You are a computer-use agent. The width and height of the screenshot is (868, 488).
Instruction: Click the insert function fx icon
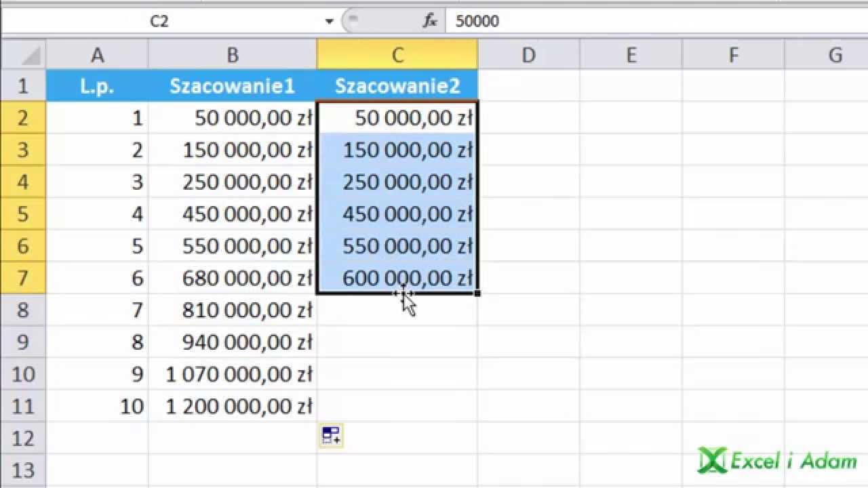430,21
